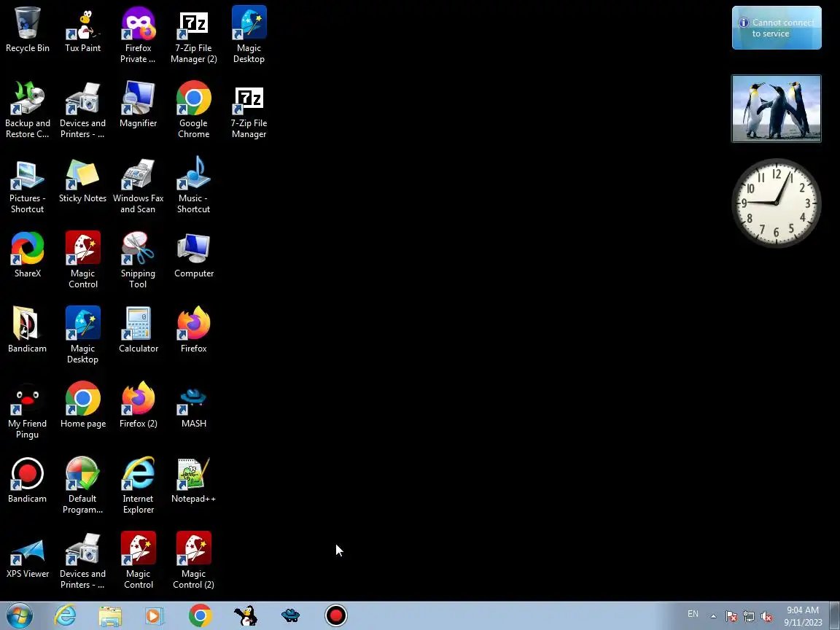Select the 7-Zip File Manager (2) icon
Image resolution: width=840 pixels, height=630 pixels.
[x=193, y=35]
